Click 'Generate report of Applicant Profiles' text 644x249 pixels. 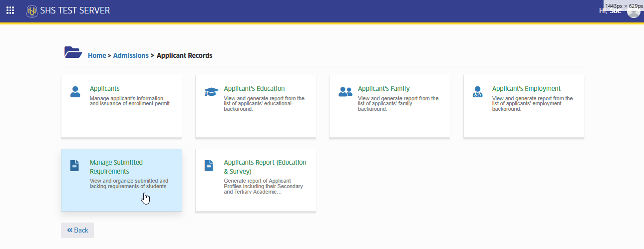click(x=264, y=186)
